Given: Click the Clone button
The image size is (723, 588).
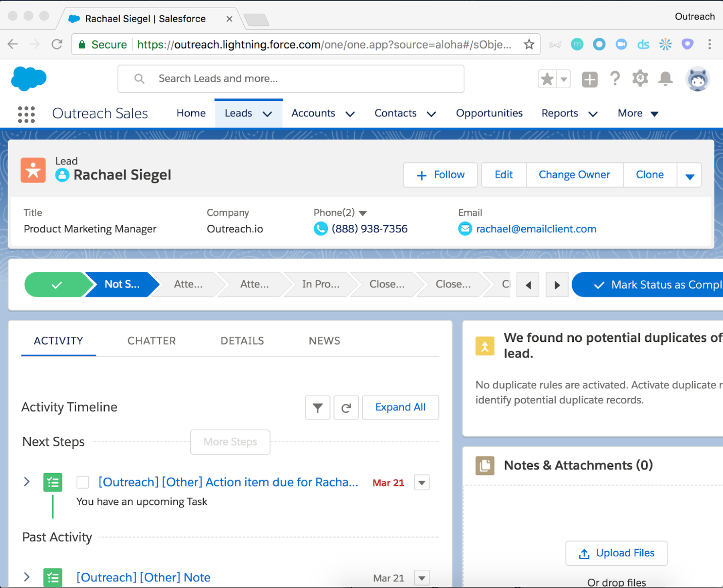Looking at the screenshot, I should pyautogui.click(x=650, y=175).
